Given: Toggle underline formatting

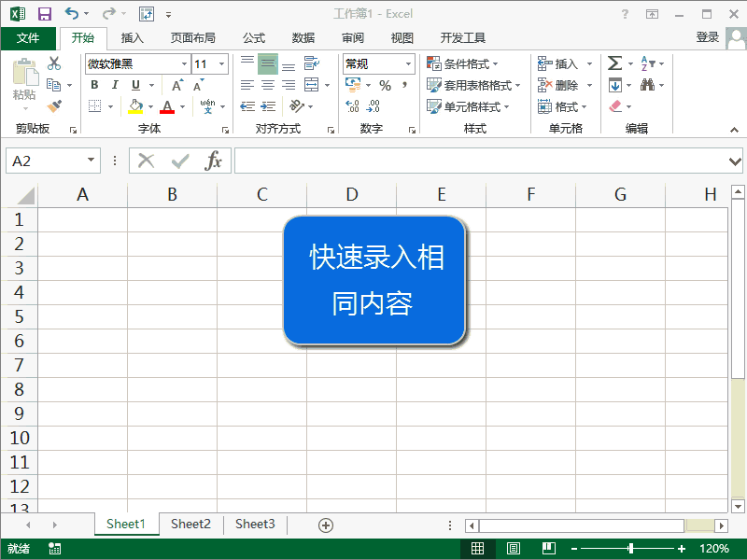Looking at the screenshot, I should tap(135, 84).
